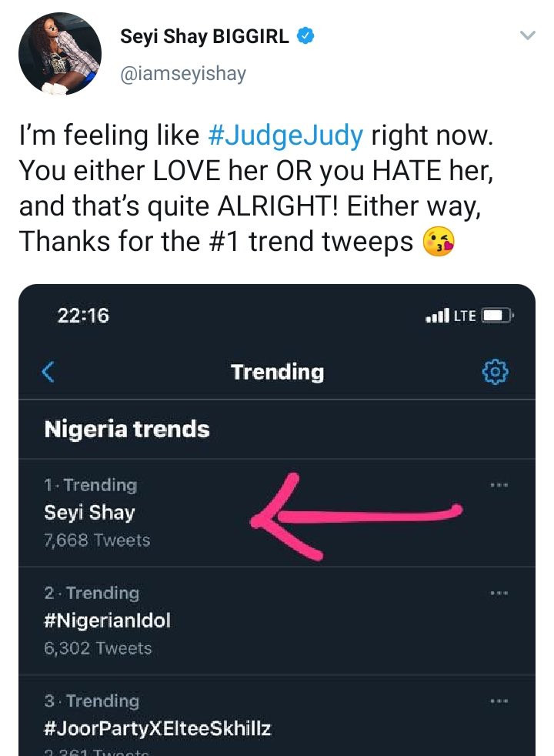The height and width of the screenshot is (756, 554).
Task: Select the Seyi Shay trending topic
Action: point(89,513)
